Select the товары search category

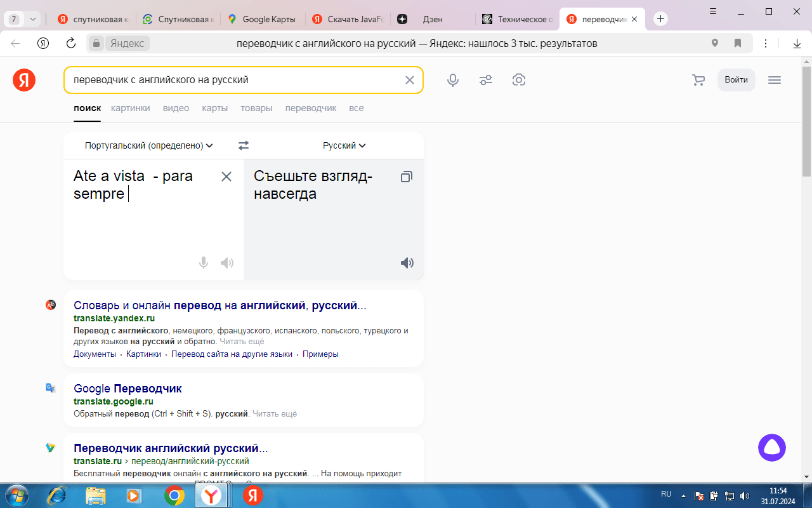click(256, 108)
